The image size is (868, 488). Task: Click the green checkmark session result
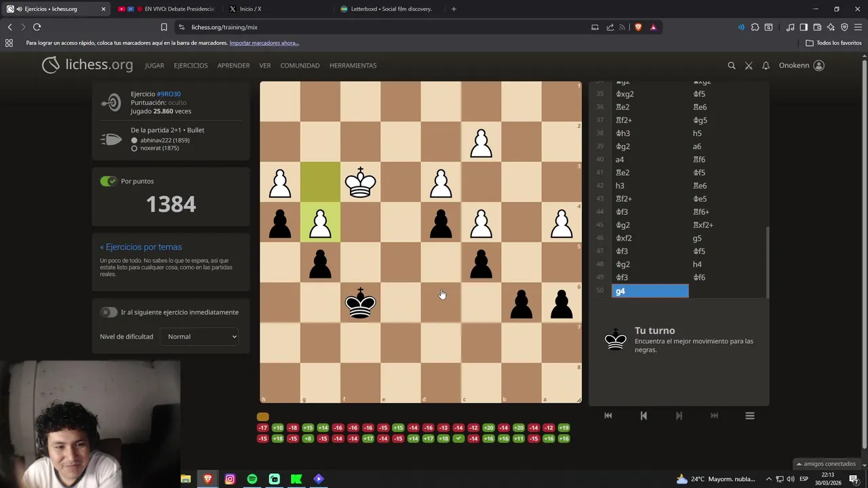click(459, 439)
